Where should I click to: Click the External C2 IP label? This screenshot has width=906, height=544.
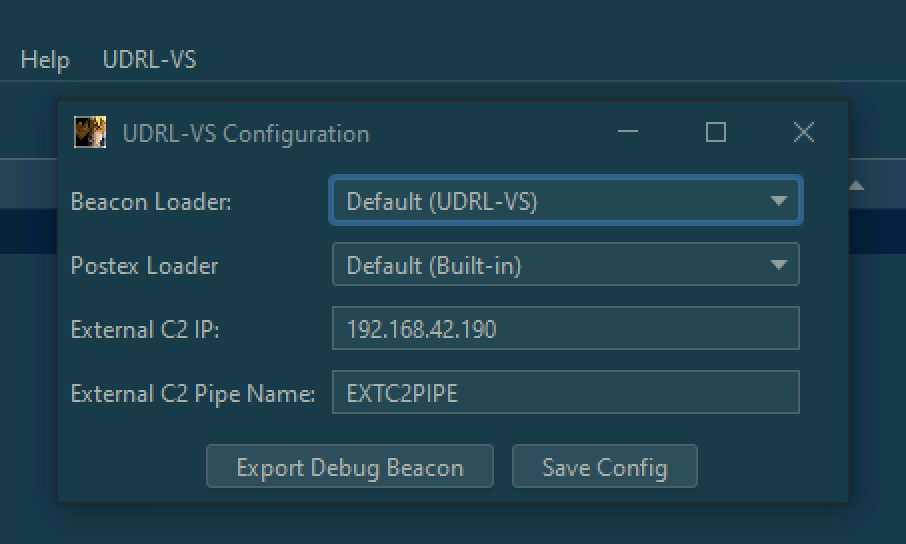(x=145, y=330)
